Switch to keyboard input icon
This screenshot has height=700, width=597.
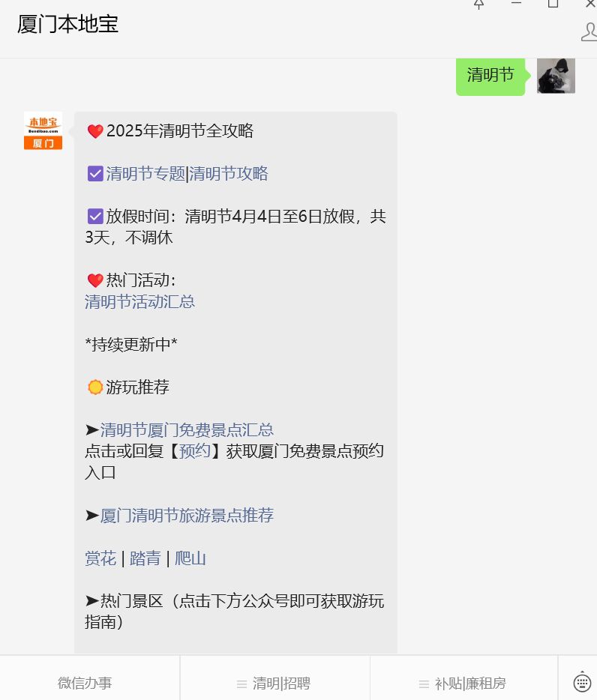[x=582, y=682]
